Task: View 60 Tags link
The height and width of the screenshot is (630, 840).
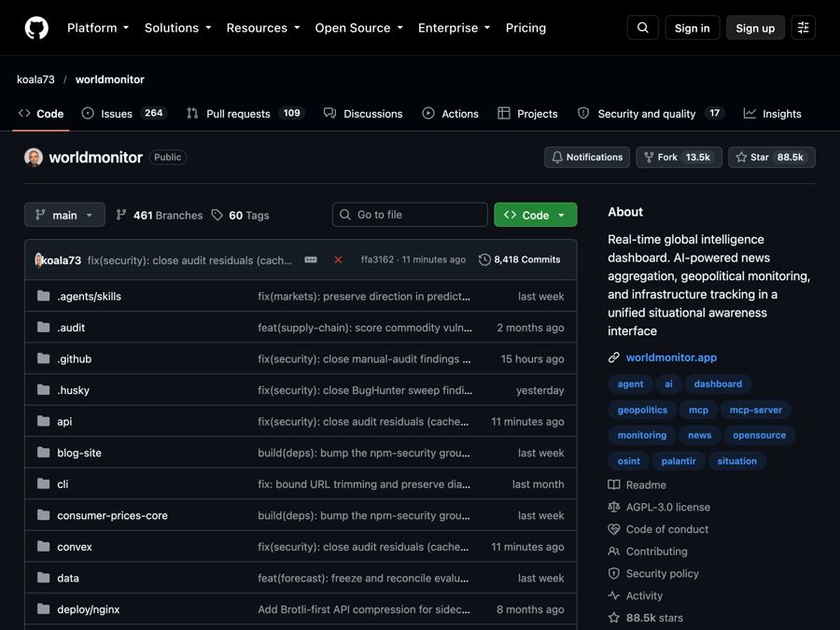Action: (241, 216)
